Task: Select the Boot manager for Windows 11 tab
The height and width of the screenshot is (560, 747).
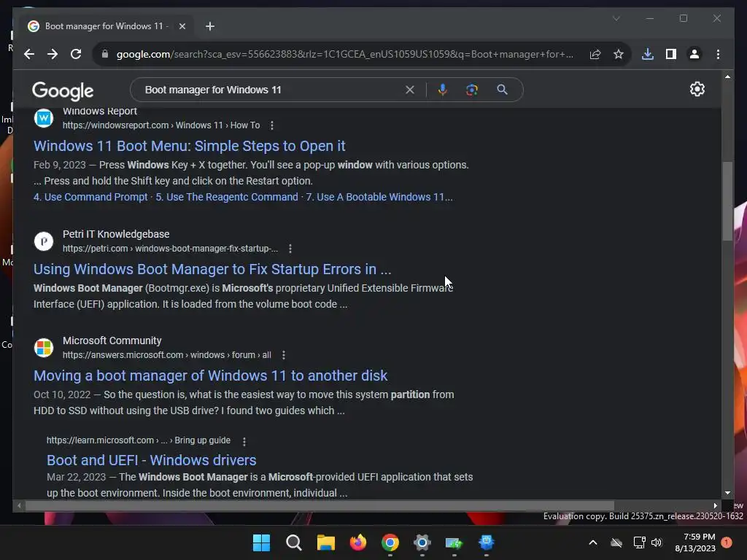Action: tap(107, 26)
